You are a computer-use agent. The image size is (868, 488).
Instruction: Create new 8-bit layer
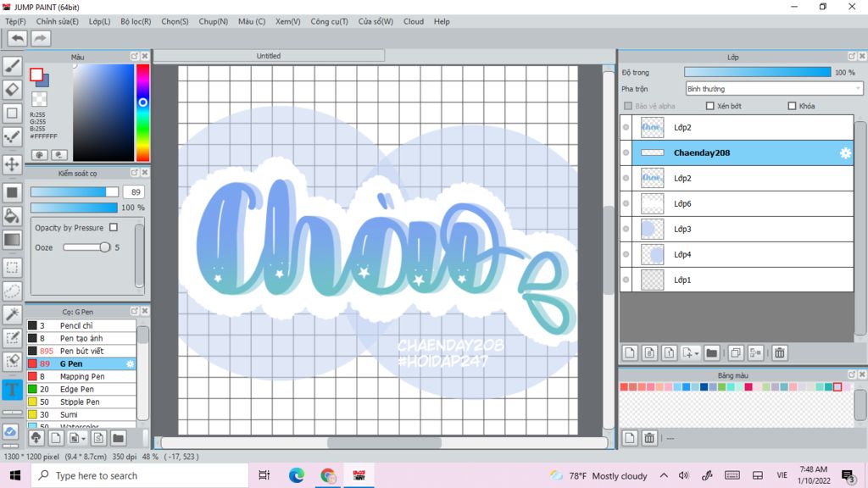(x=649, y=353)
